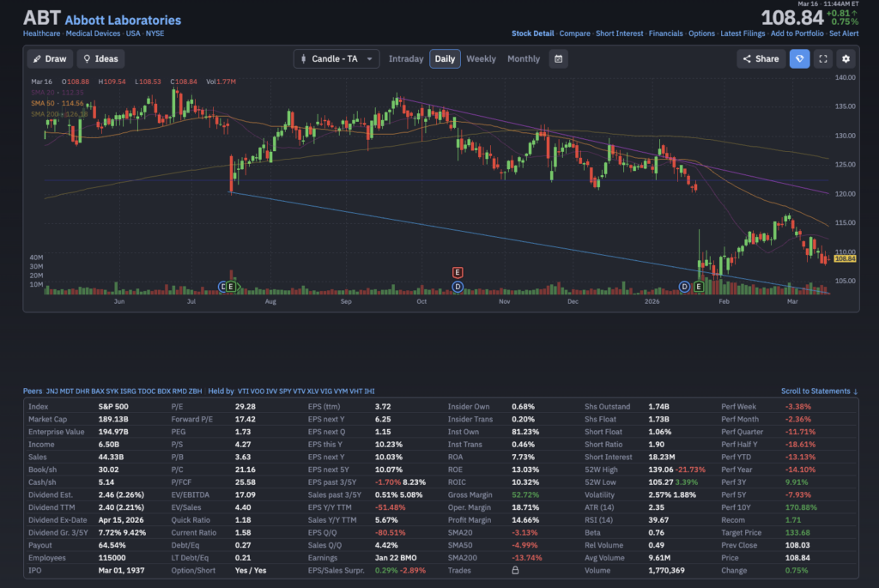Click the Share chart button
Screen dimensions: 879x588
click(x=761, y=58)
